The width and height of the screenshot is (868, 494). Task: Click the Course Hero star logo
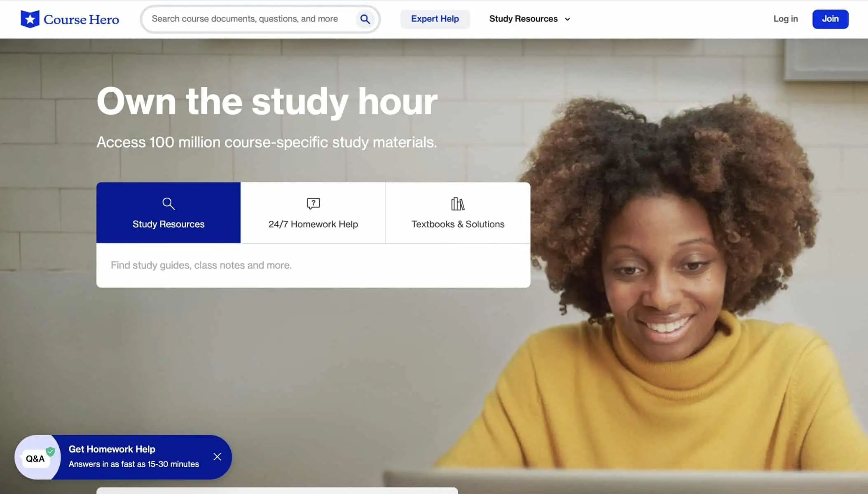(x=30, y=19)
